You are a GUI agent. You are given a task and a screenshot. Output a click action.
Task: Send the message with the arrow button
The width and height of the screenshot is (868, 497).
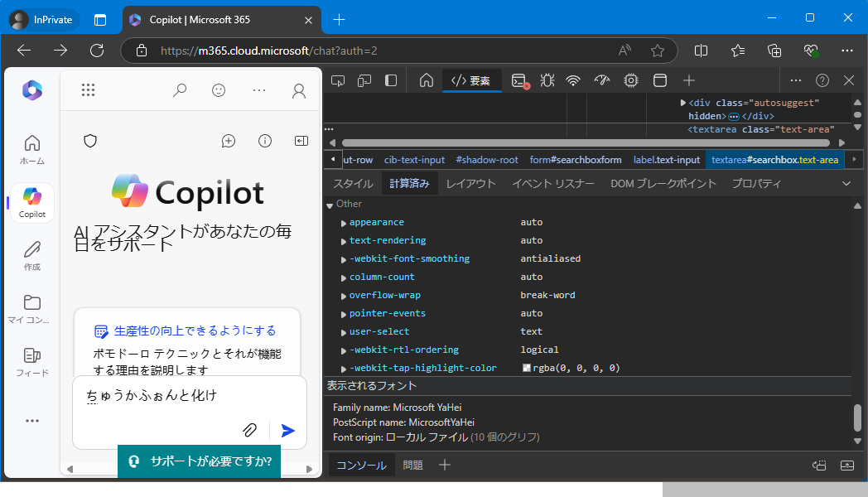[288, 430]
